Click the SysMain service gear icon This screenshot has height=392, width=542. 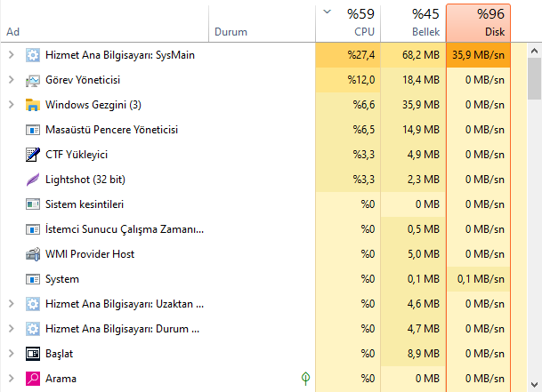[33, 55]
